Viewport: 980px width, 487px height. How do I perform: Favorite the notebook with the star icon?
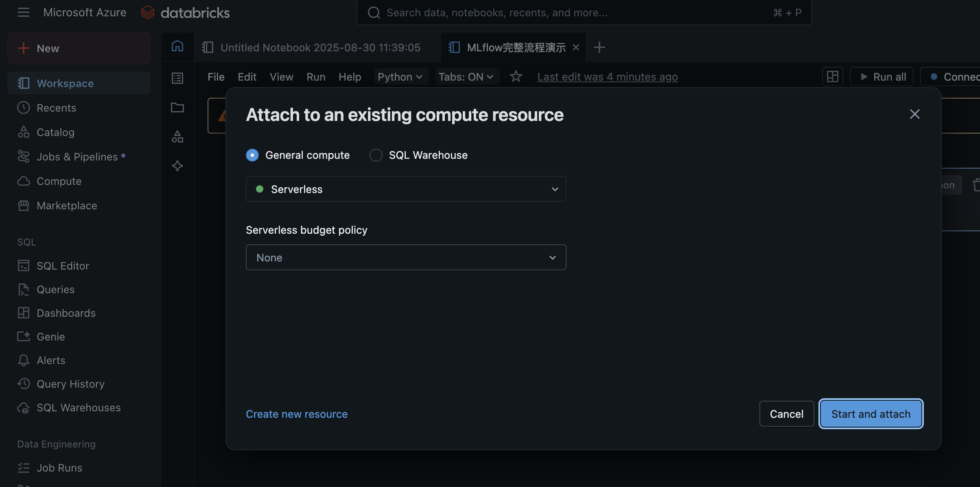pyautogui.click(x=516, y=77)
